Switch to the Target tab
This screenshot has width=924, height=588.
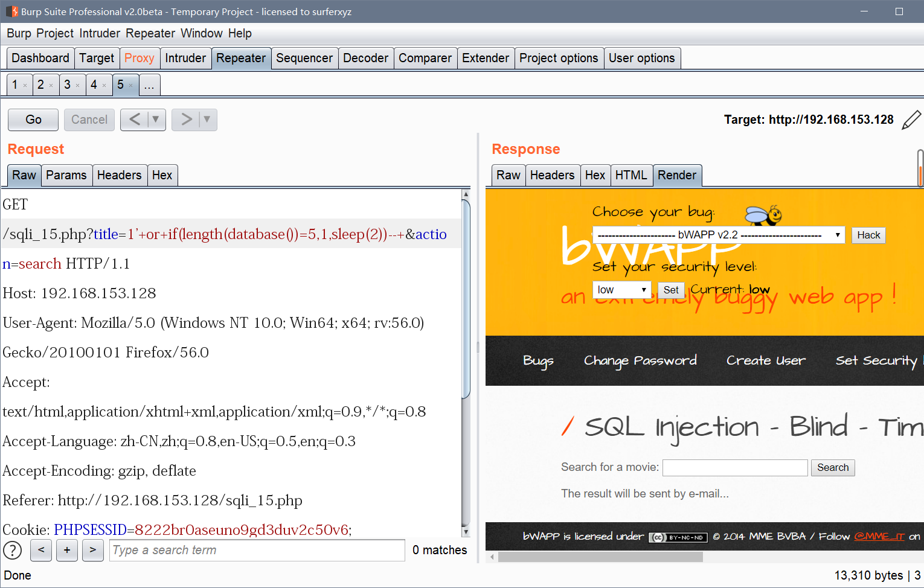(97, 58)
